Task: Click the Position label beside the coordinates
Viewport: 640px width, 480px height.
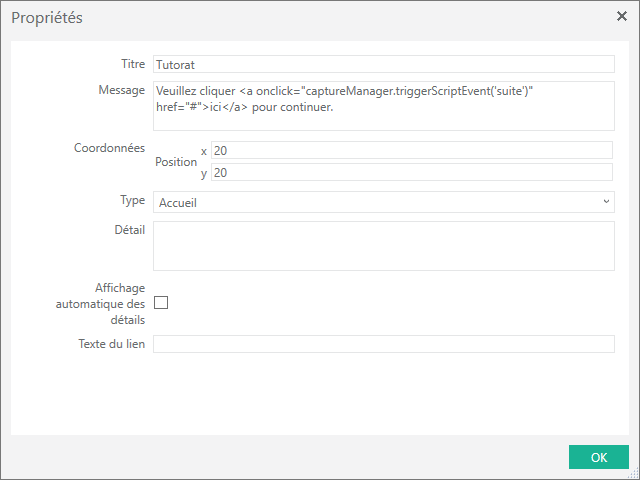Action: point(176,161)
